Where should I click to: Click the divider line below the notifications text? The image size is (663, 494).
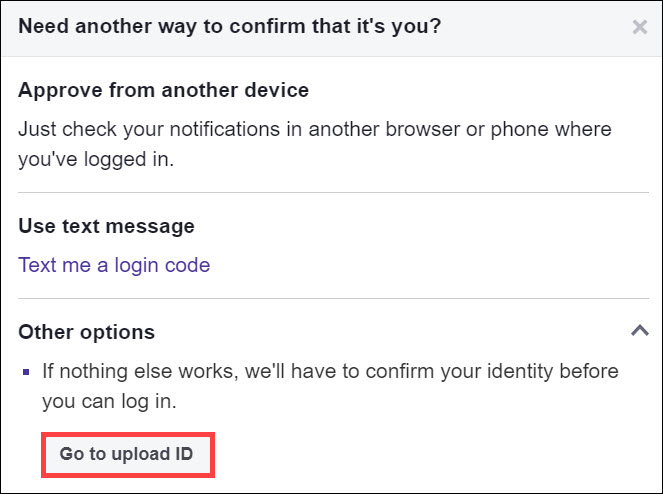coord(331,192)
